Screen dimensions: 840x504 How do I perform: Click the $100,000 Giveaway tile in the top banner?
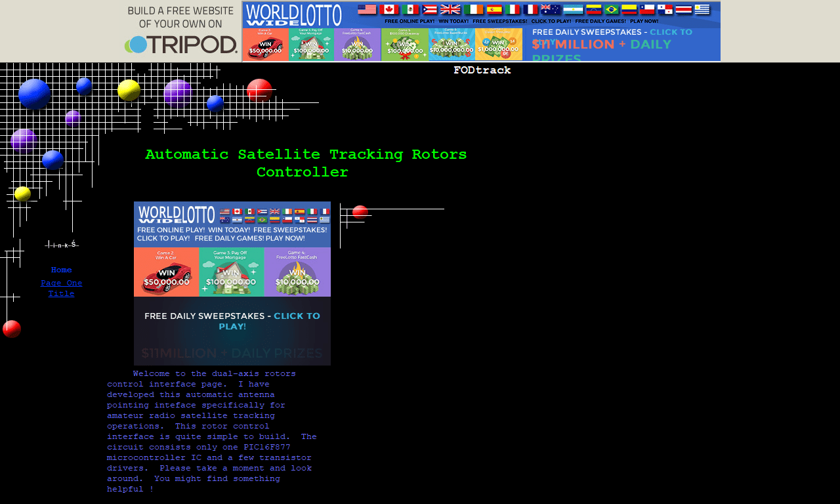click(405, 45)
